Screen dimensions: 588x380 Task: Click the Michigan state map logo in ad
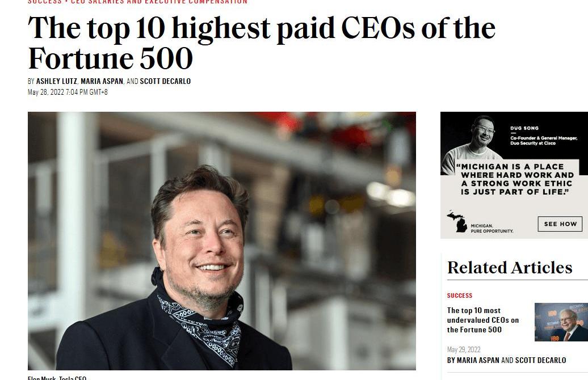point(456,222)
